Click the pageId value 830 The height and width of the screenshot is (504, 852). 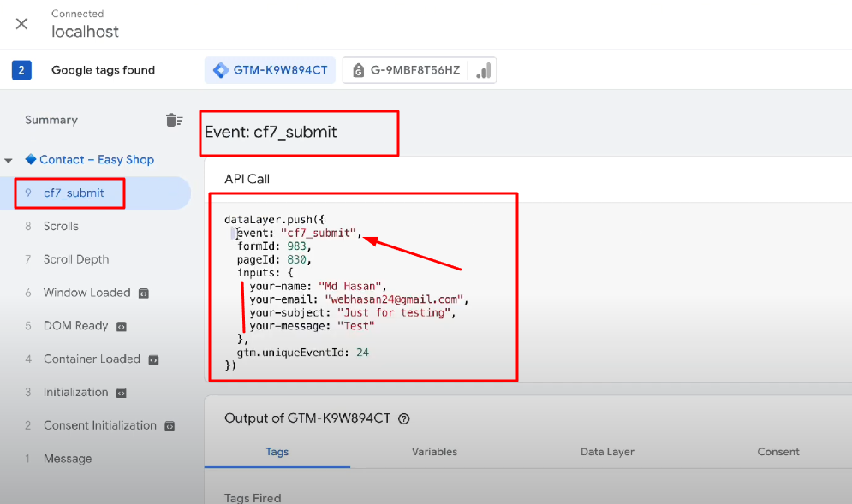click(296, 259)
